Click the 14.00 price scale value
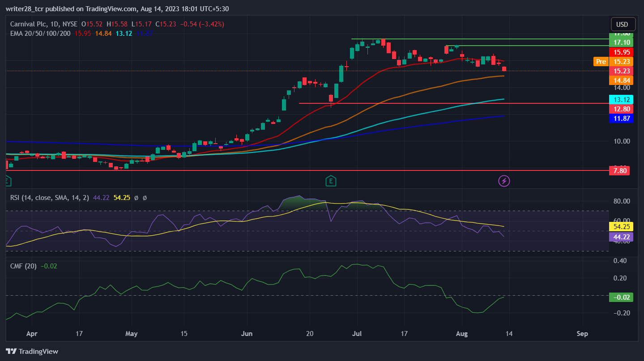 (622, 88)
